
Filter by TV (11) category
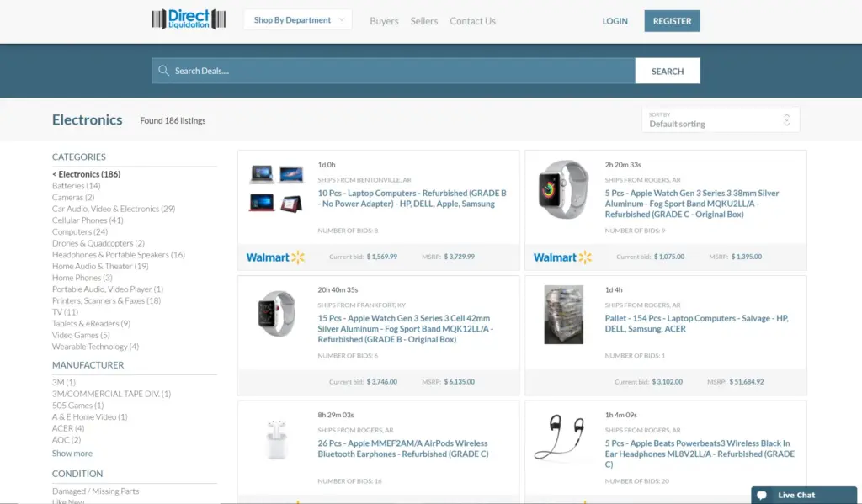point(65,312)
